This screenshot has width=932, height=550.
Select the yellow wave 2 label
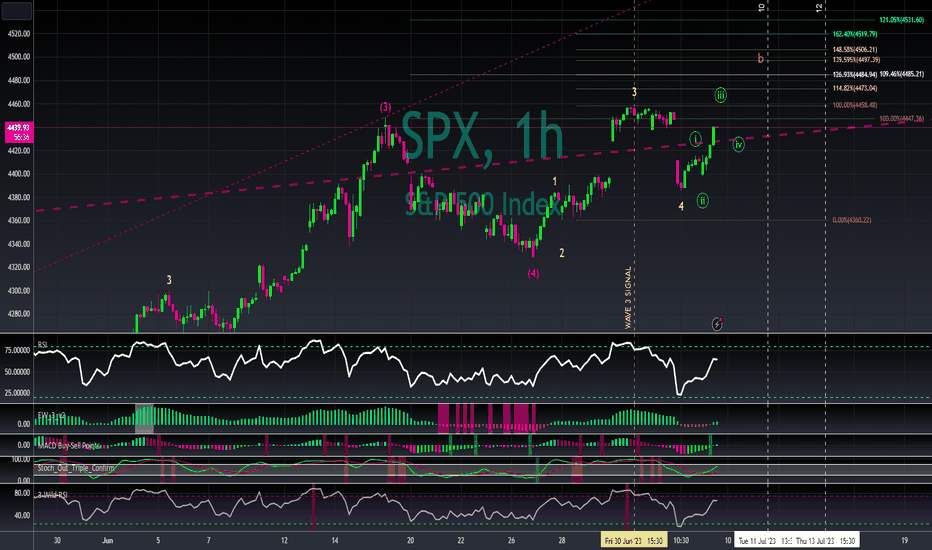click(562, 253)
